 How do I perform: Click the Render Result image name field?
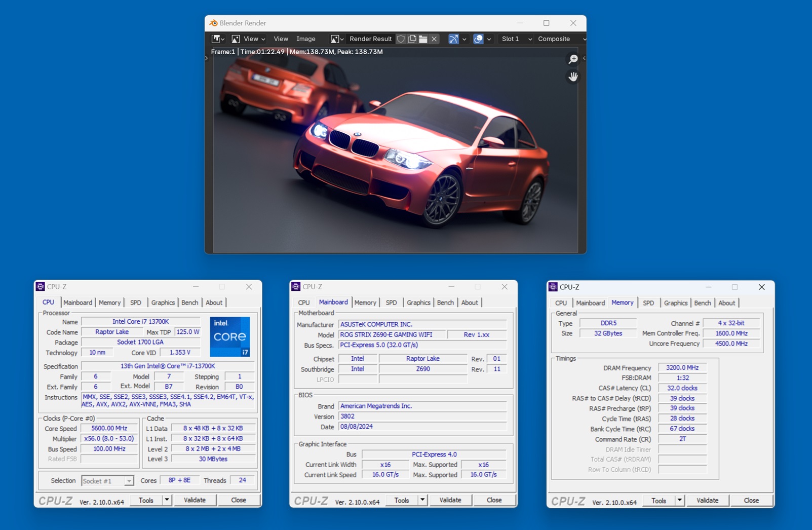click(371, 39)
